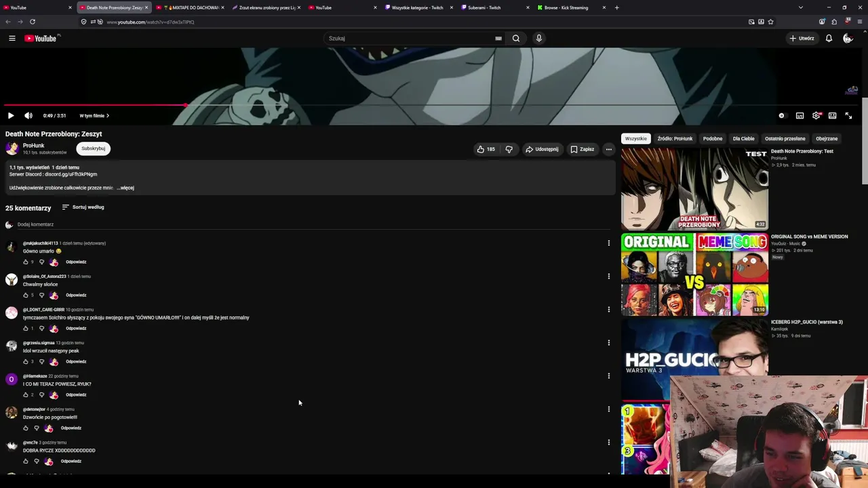This screenshot has height=488, width=868.
Task: Subscribe to ProHunk with Subskrybuj
Action: [x=94, y=148]
